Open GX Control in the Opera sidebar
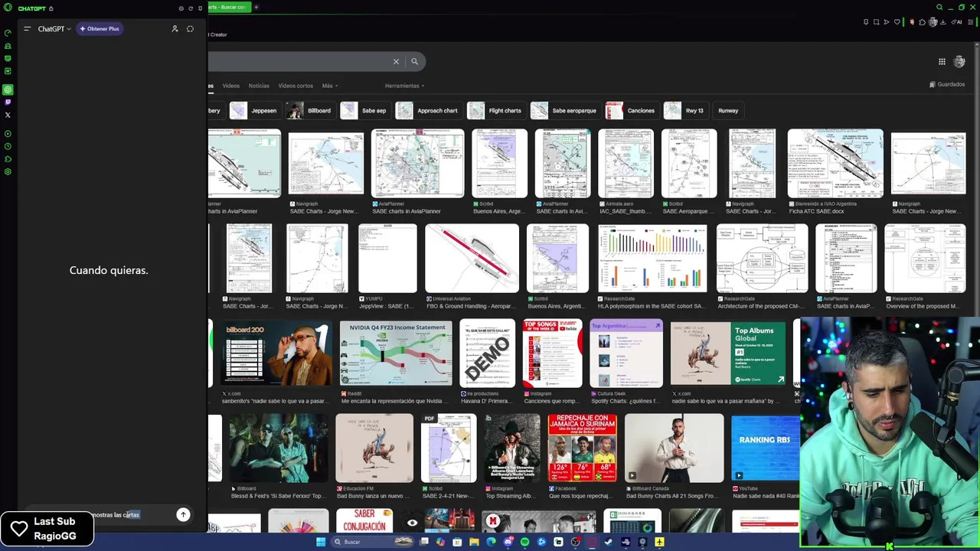 [x=8, y=33]
